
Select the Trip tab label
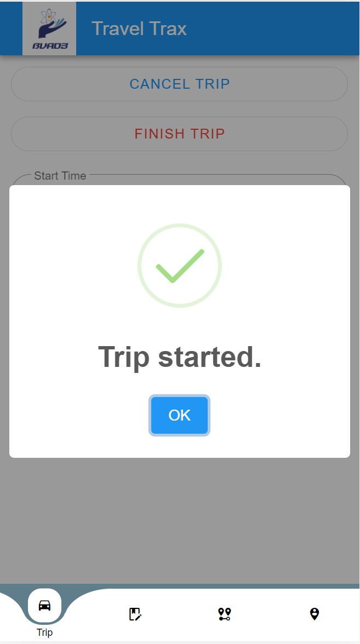tap(44, 633)
